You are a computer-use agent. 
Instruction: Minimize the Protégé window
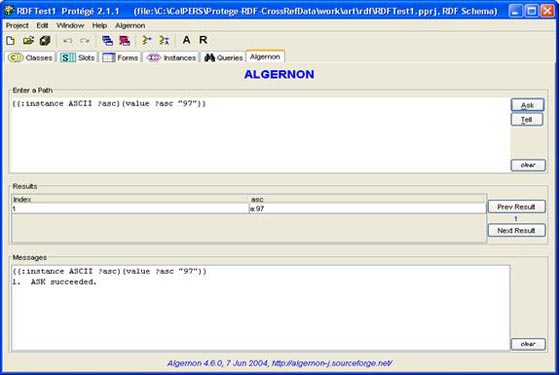point(515,11)
